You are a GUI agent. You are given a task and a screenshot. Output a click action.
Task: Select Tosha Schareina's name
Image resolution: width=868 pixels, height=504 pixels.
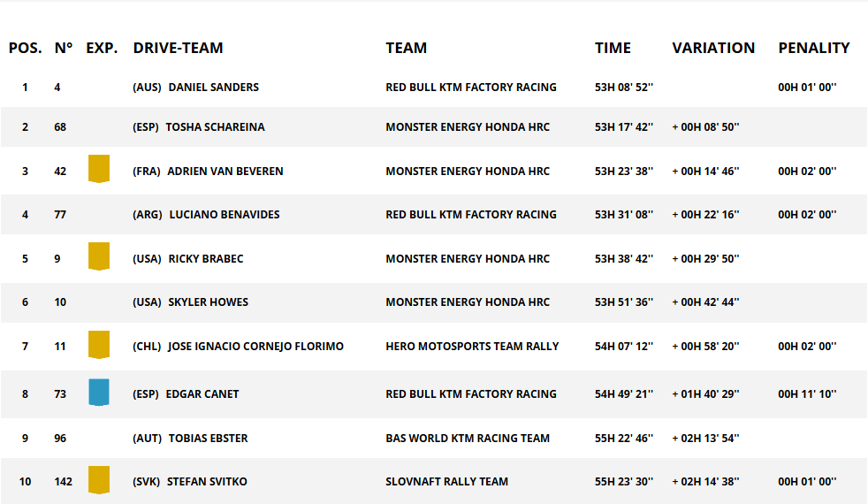216,127
